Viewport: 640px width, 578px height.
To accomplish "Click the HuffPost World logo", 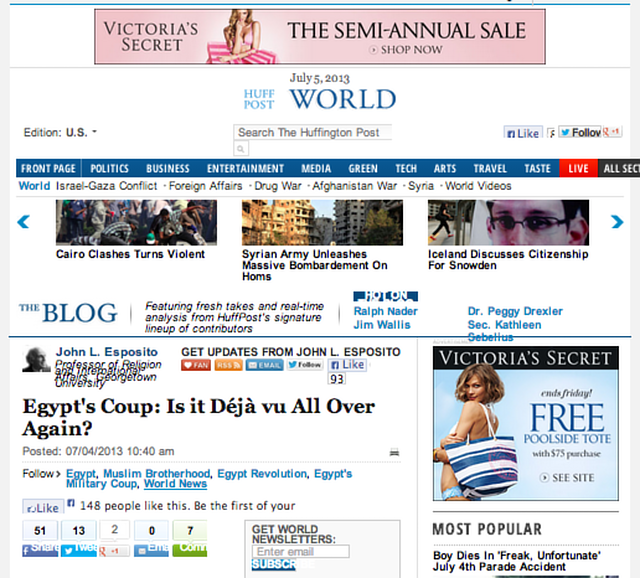I will point(320,99).
